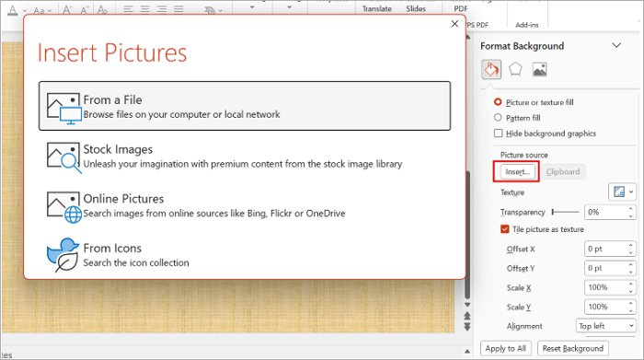Open the font color dropdown arrow

tap(24, 11)
